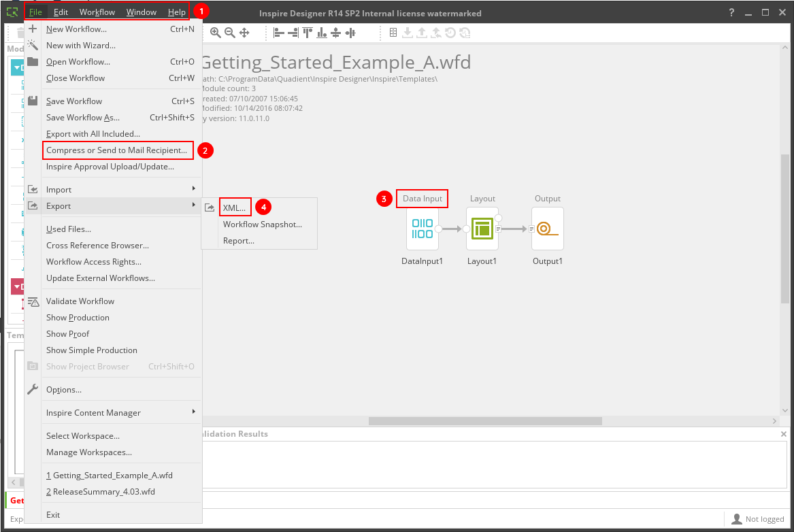The image size is (794, 532).
Task: Choose Report... export option
Action: [259, 241]
